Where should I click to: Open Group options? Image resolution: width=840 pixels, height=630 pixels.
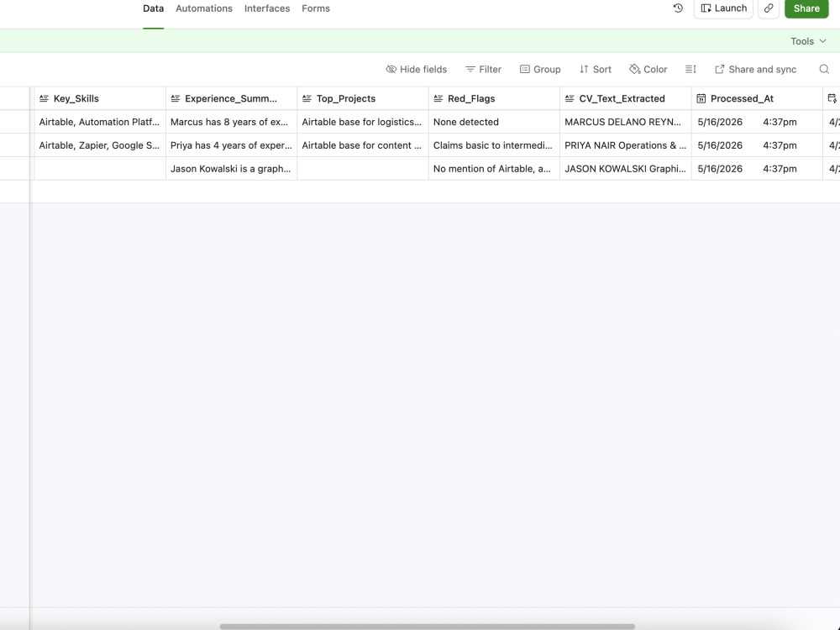click(x=540, y=69)
